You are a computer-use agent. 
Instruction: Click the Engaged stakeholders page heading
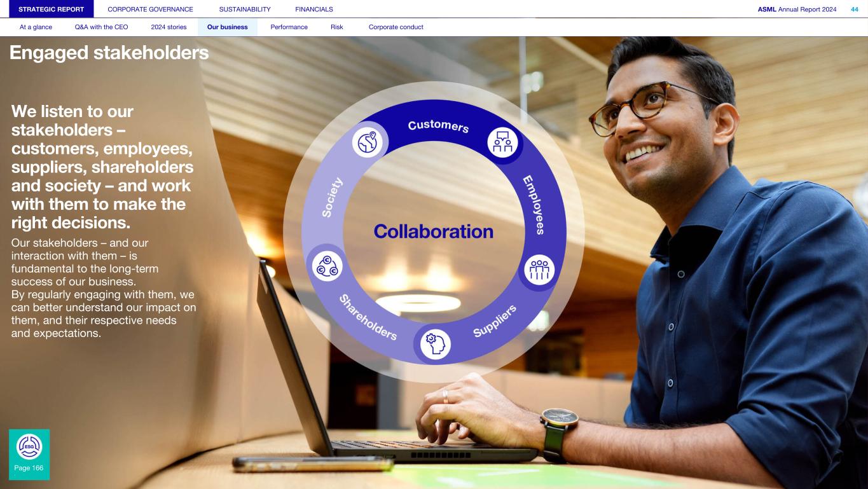[109, 53]
